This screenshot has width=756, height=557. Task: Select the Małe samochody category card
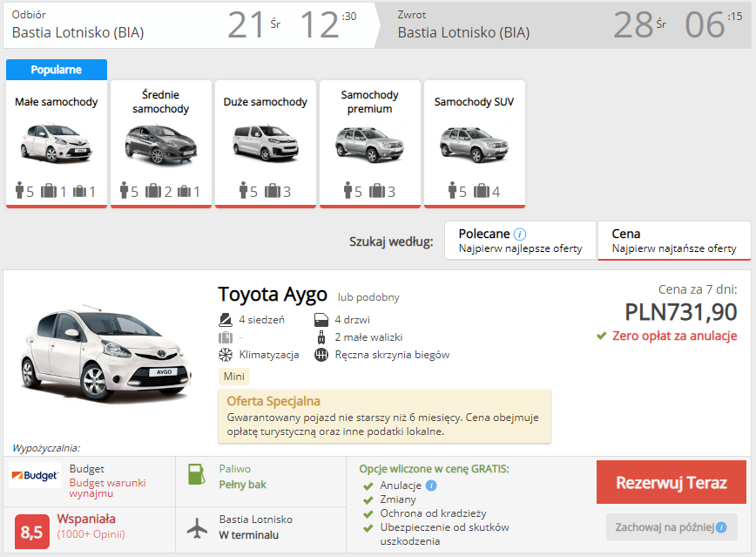57,144
